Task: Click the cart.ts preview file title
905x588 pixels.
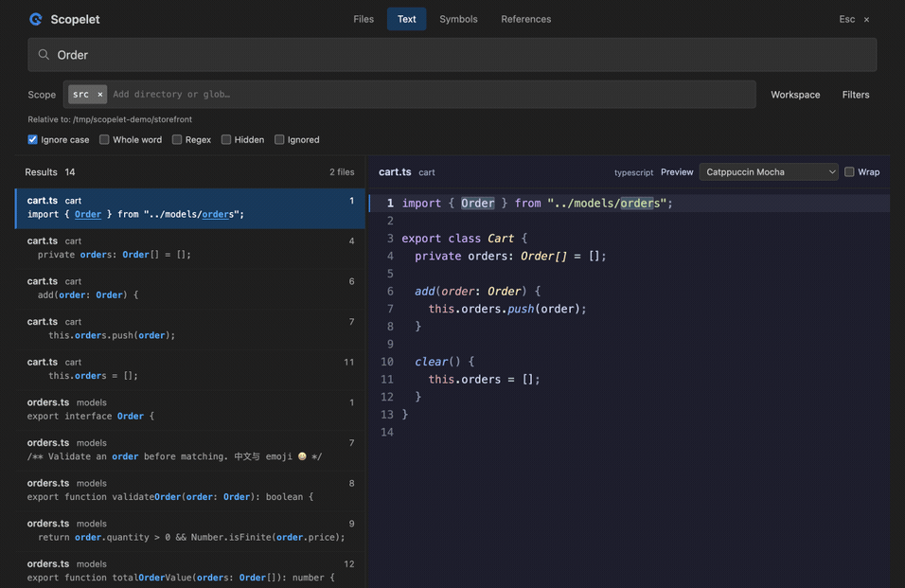Action: click(x=395, y=172)
